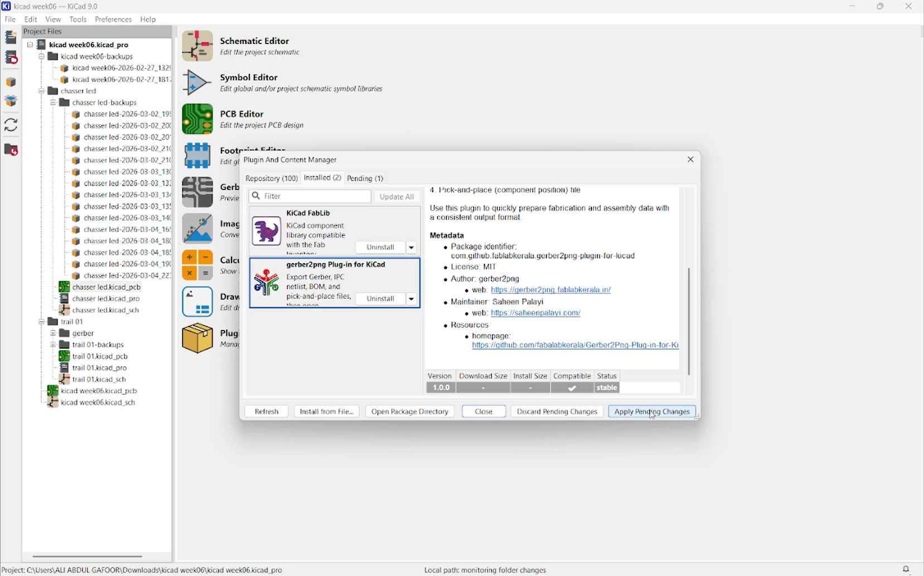
Task: Open the Edit menu
Action: coord(31,20)
